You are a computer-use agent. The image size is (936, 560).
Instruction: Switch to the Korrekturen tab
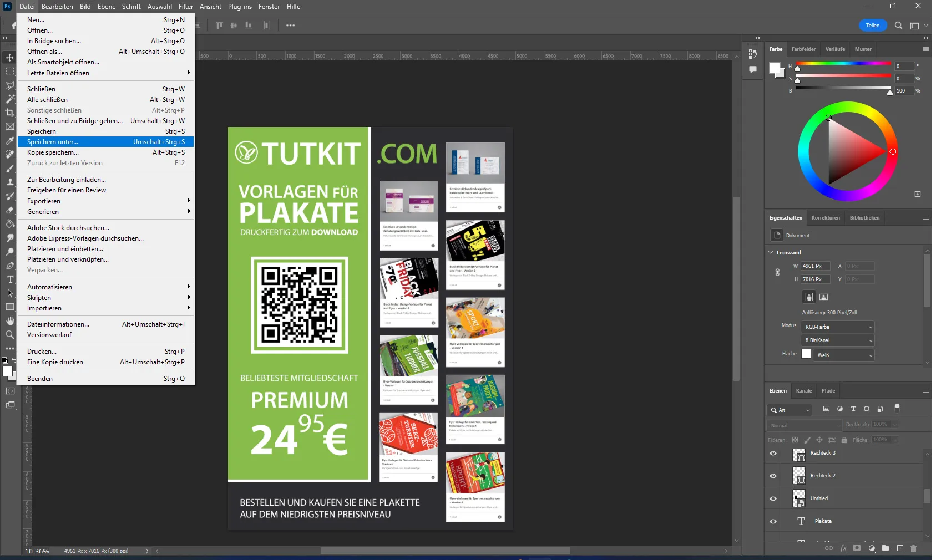pos(825,218)
